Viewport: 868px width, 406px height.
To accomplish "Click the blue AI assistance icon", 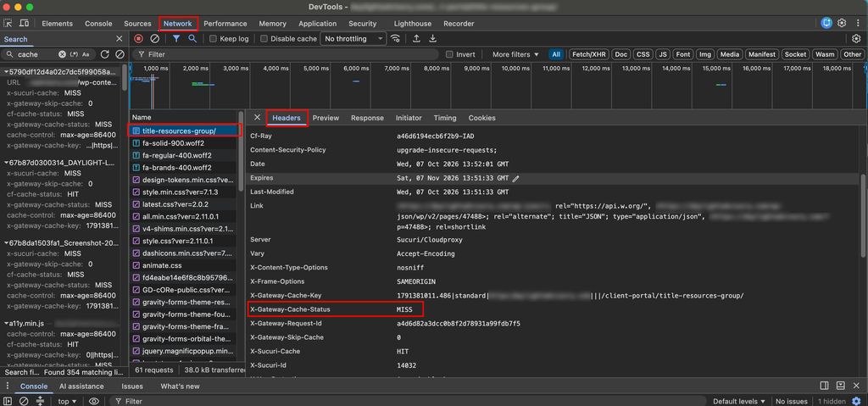I will click(826, 23).
